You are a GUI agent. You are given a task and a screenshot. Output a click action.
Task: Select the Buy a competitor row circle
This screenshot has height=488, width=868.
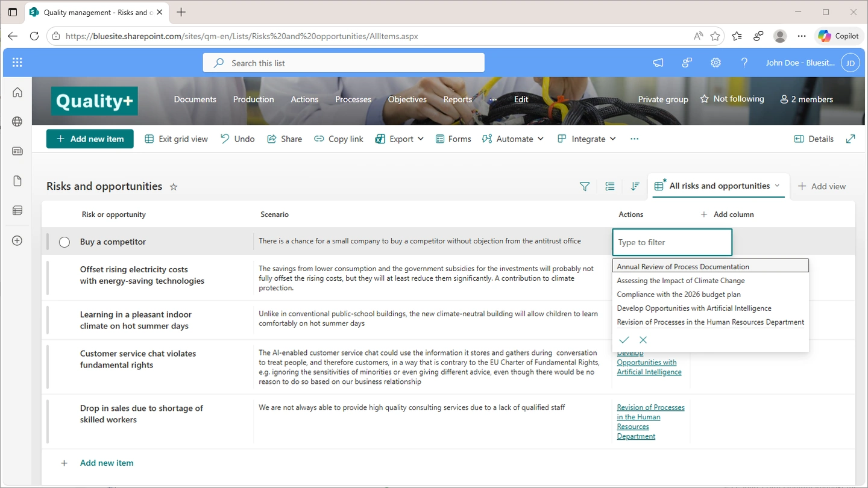[64, 242]
